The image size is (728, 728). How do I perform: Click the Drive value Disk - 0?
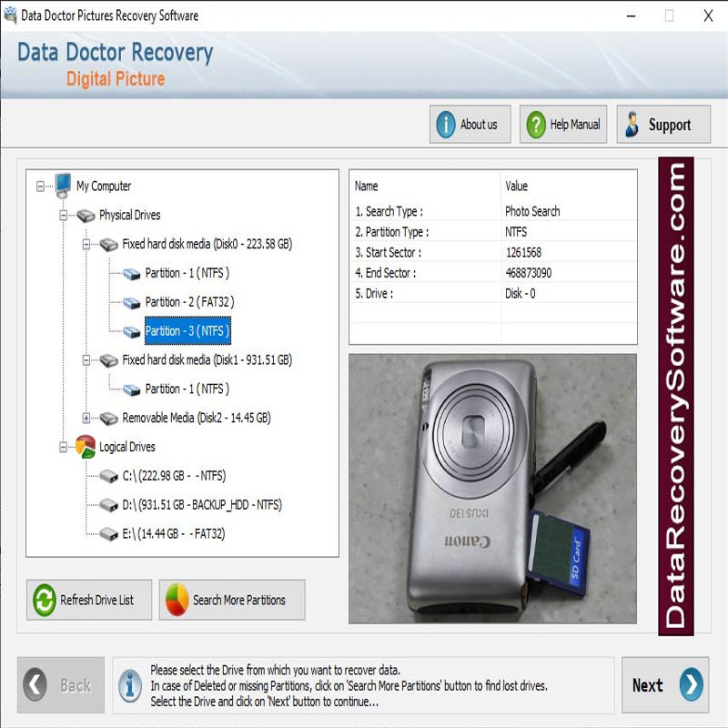[520, 294]
